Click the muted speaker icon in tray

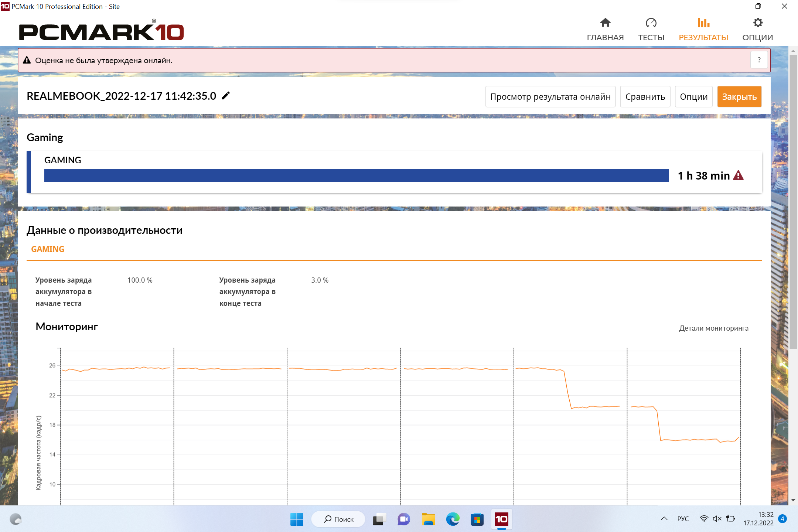click(717, 519)
